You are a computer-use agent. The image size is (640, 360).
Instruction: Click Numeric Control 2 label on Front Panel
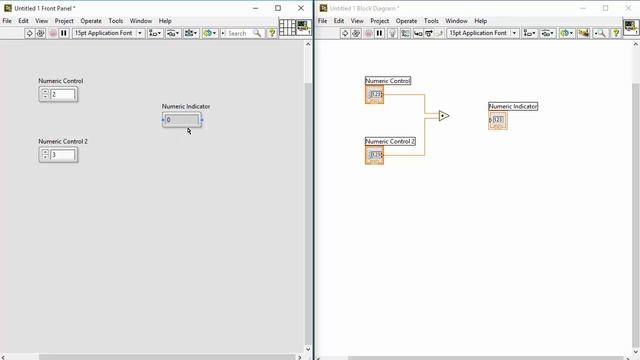tap(63, 141)
